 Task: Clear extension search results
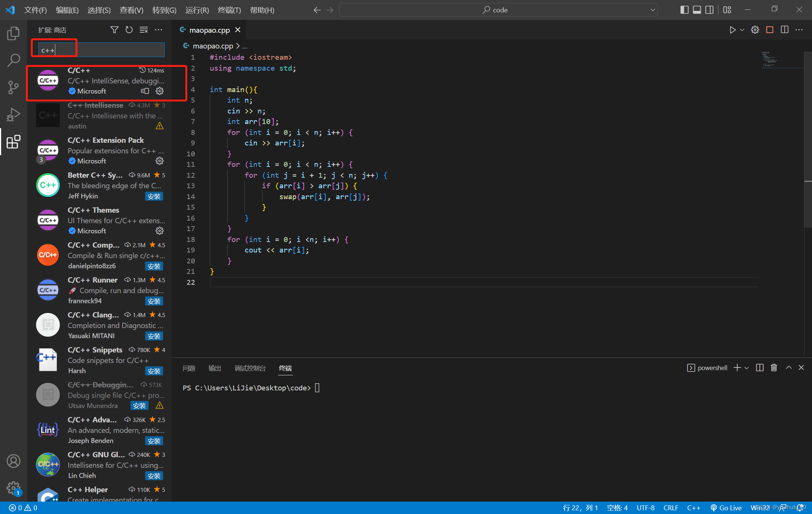click(x=144, y=30)
